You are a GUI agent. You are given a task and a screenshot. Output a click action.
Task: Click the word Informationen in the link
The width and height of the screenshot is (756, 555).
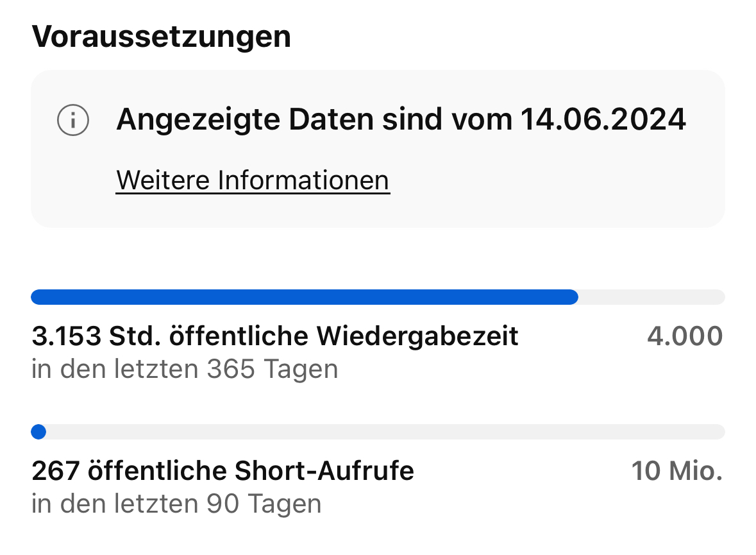[x=303, y=180]
